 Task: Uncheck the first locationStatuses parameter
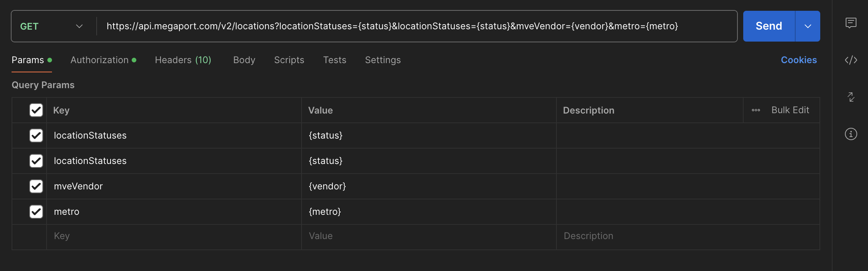[x=36, y=135]
